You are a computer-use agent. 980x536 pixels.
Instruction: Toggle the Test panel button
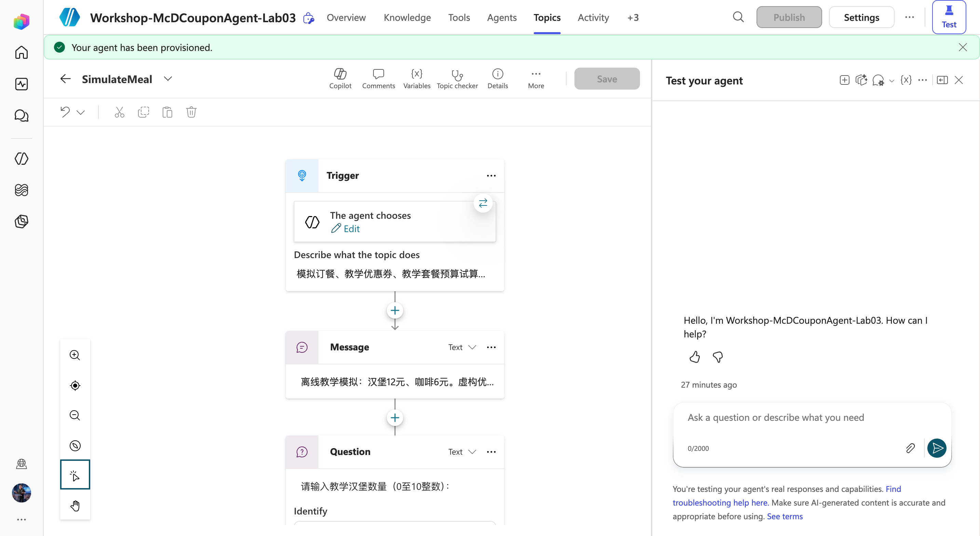pos(949,17)
